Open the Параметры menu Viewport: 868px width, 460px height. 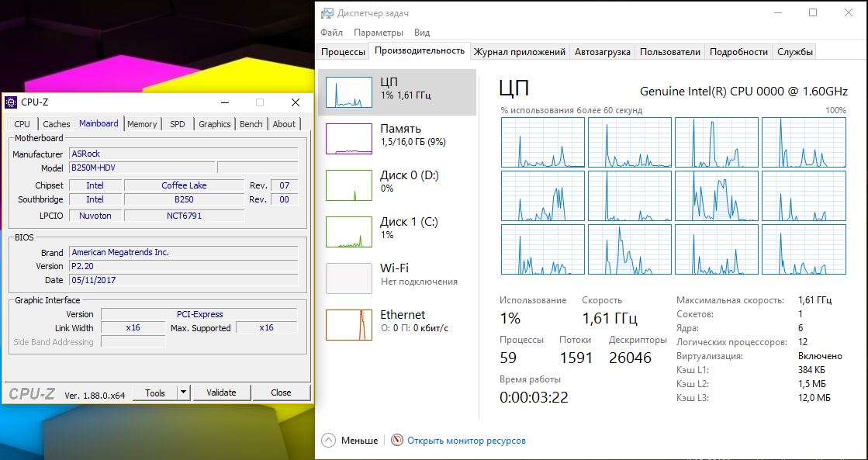click(x=378, y=33)
